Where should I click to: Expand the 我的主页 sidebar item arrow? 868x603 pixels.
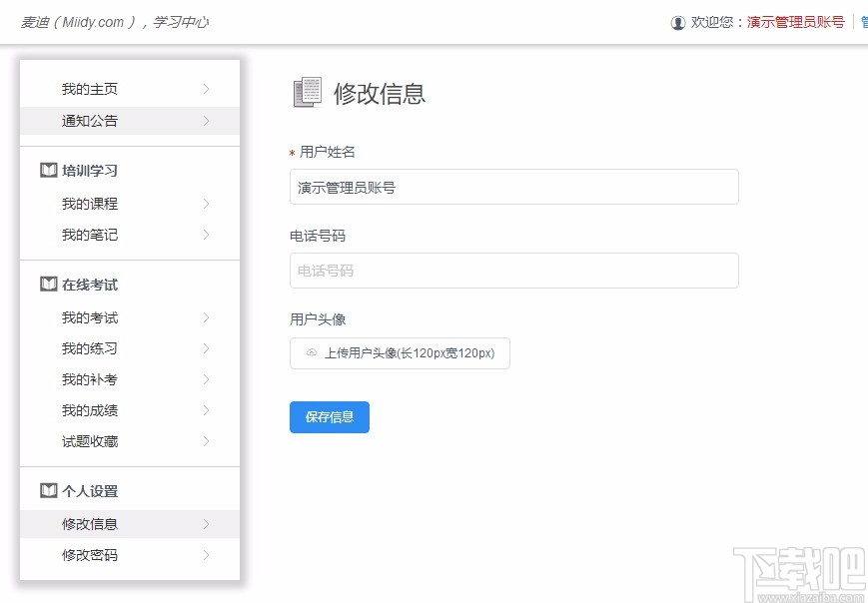coord(207,88)
